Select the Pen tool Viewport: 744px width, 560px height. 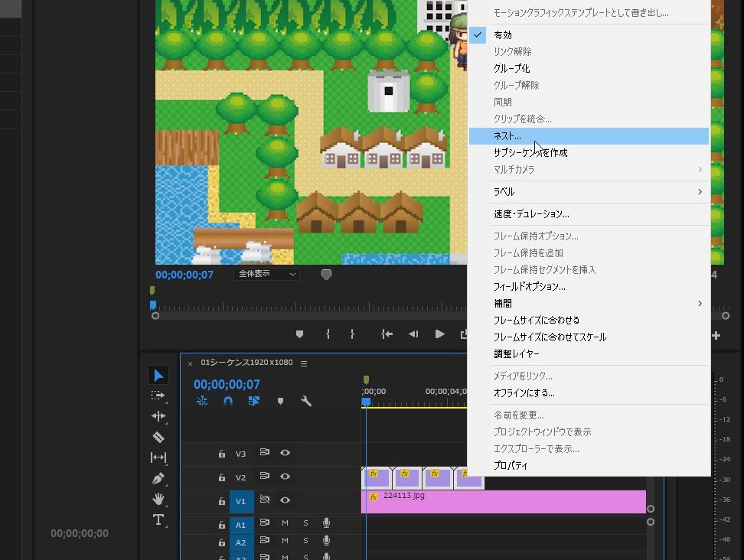[158, 478]
